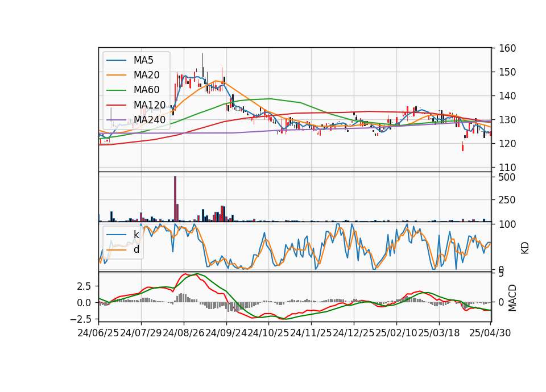Click the MACD axis title
The height and width of the screenshot is (392, 546).
512,298
